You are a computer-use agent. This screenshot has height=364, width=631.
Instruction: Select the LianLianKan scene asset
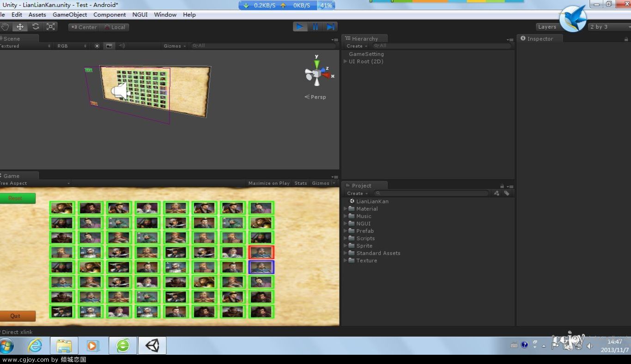[369, 201]
